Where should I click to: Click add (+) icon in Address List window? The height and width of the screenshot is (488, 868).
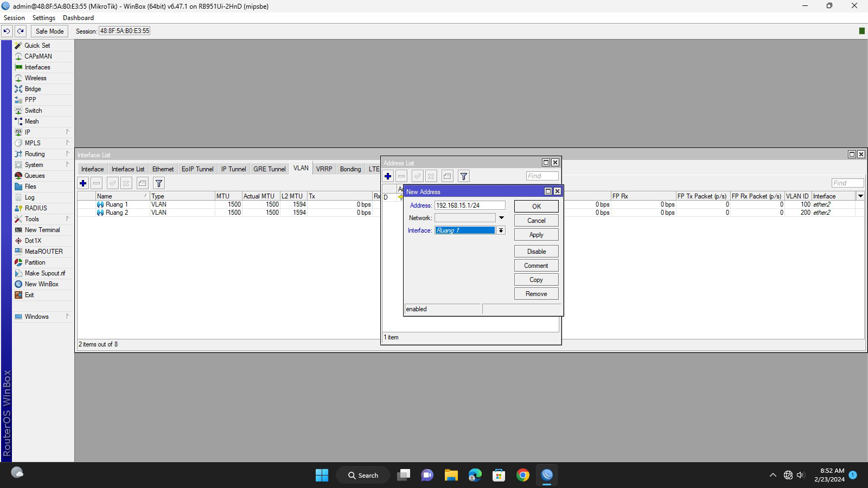[x=388, y=176]
